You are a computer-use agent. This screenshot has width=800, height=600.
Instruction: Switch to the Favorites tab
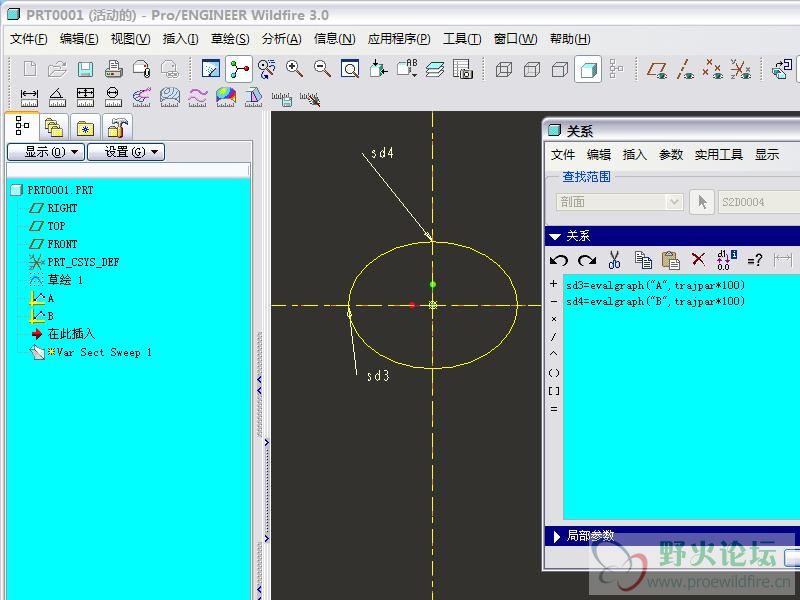85,127
